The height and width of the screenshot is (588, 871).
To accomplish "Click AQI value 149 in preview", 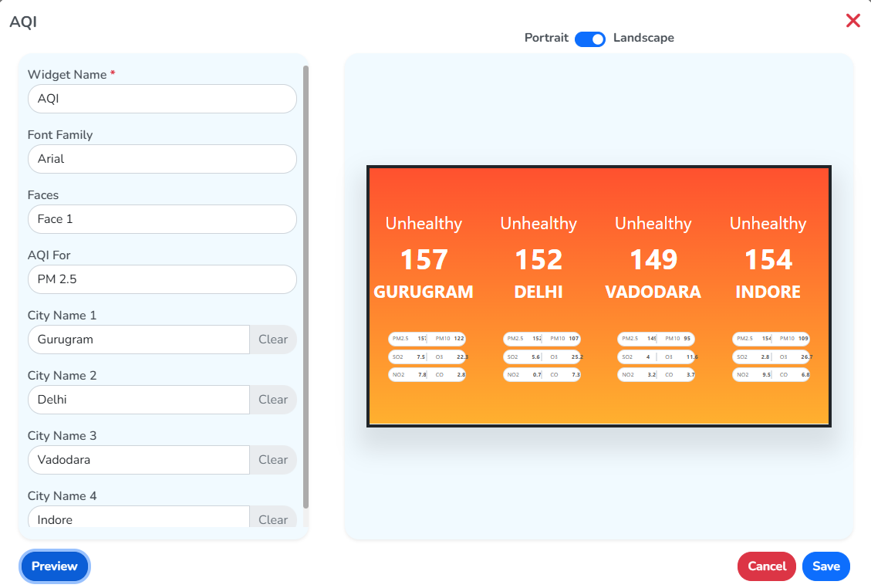I will (x=653, y=259).
